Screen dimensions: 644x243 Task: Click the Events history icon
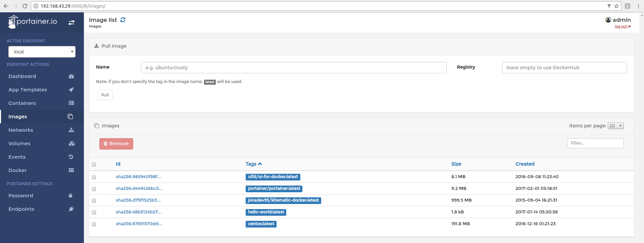[71, 157]
